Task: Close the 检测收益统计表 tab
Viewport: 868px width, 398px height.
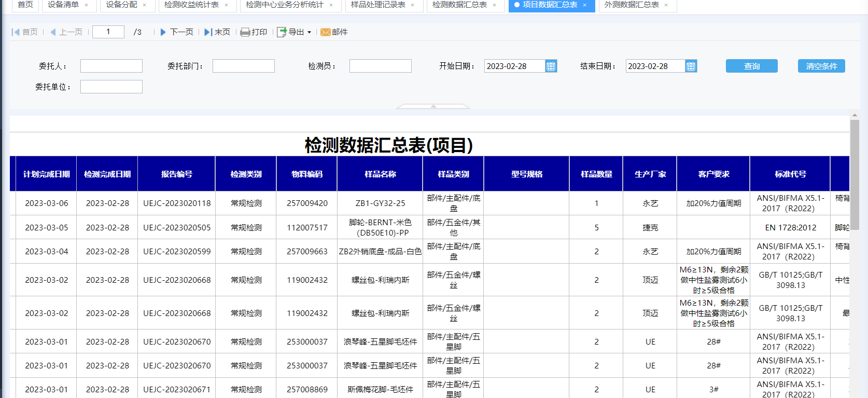Action: point(226,5)
